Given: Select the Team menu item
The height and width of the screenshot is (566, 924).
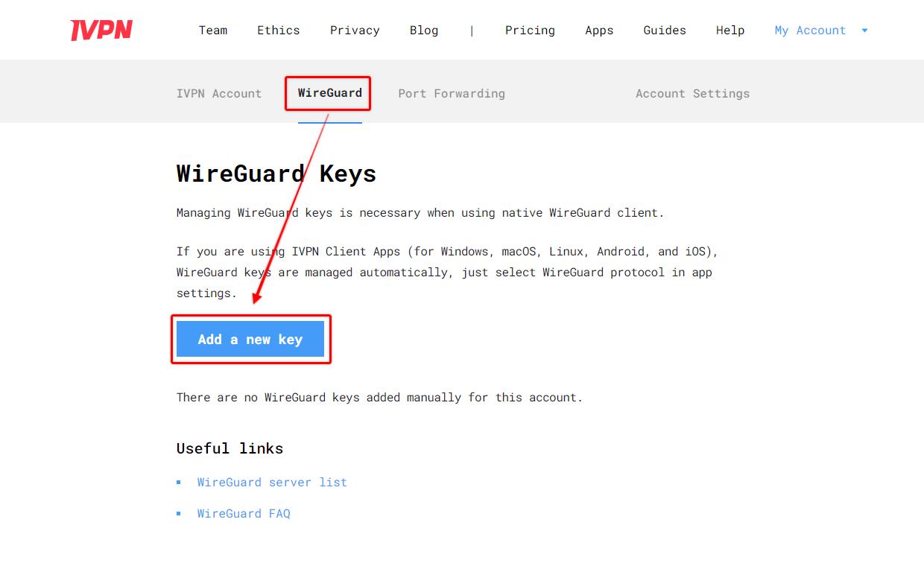Looking at the screenshot, I should (x=213, y=31).
